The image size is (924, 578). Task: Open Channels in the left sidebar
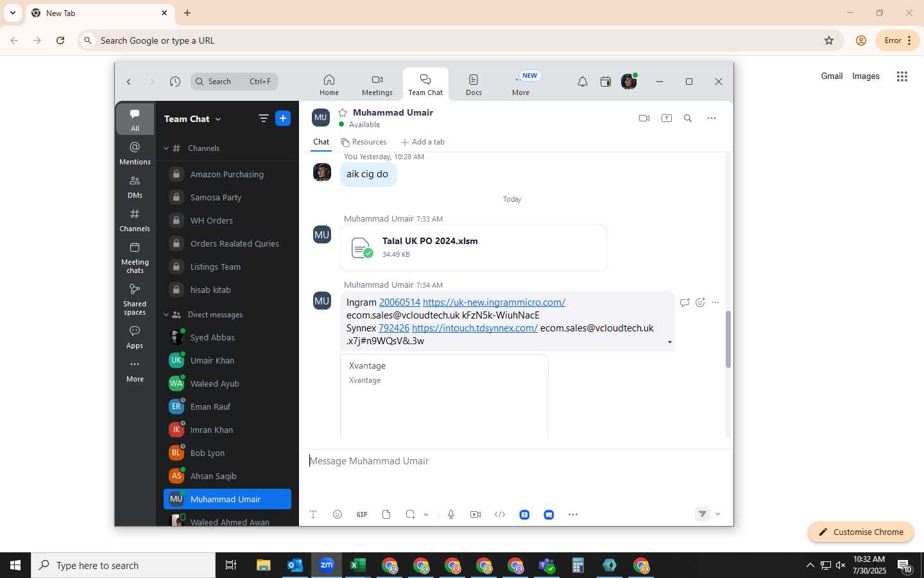click(135, 220)
